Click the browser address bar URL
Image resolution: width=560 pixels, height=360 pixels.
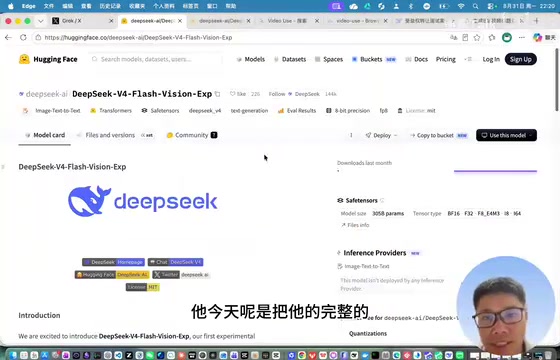tap(139, 38)
